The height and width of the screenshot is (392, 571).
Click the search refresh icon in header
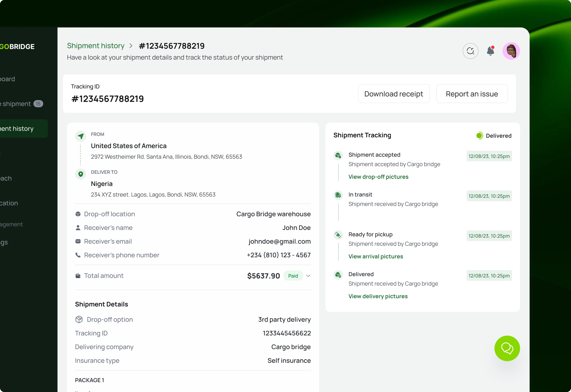click(470, 51)
